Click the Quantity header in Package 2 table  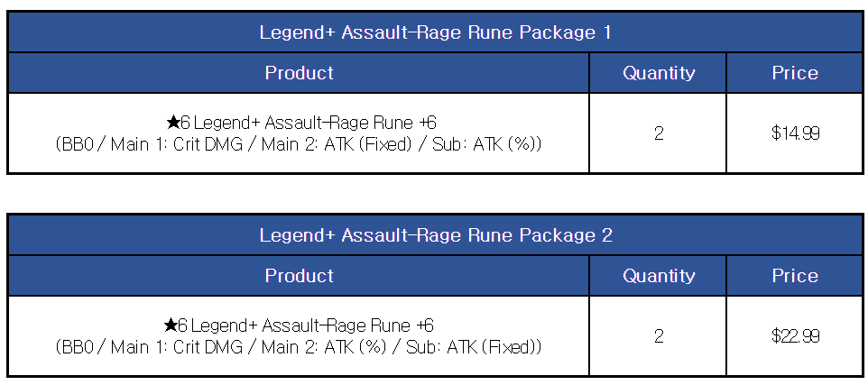(x=659, y=276)
